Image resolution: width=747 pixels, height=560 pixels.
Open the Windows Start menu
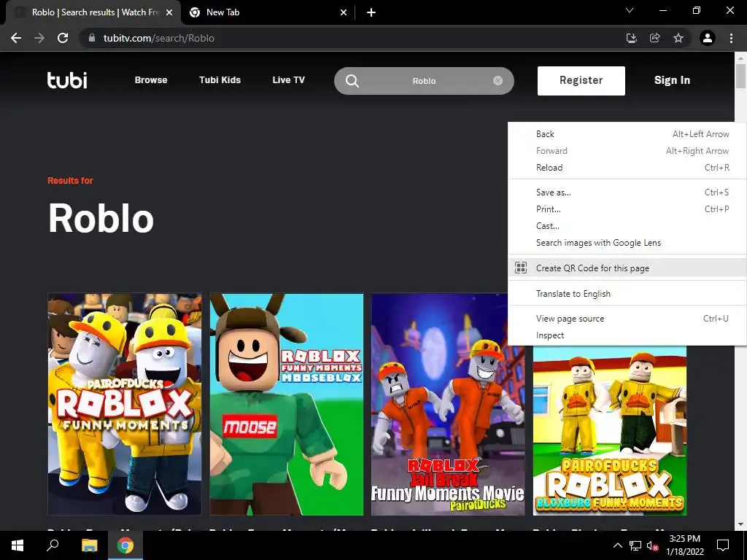pyautogui.click(x=18, y=545)
